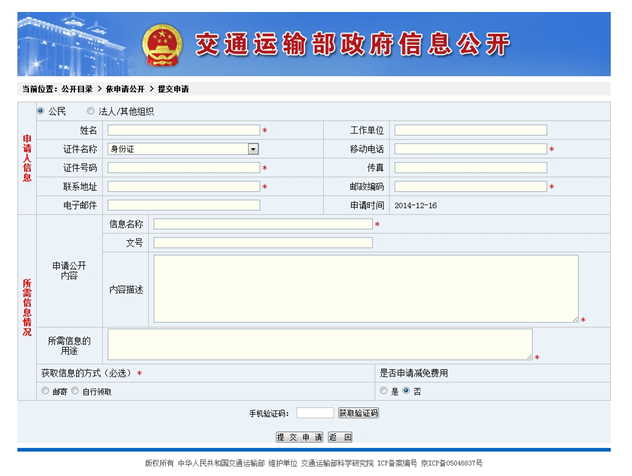632x476 pixels.
Task: Choose 自行领取 as the information delivery method
Action: (x=75, y=391)
